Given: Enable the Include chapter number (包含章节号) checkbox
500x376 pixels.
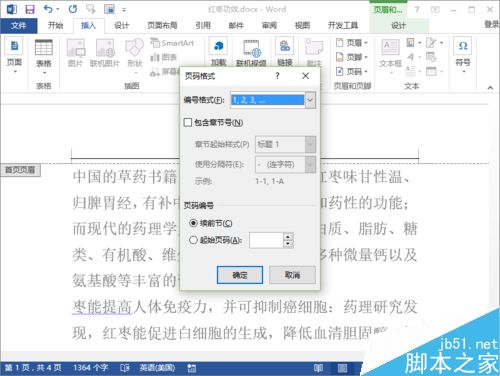Looking at the screenshot, I should tap(188, 122).
